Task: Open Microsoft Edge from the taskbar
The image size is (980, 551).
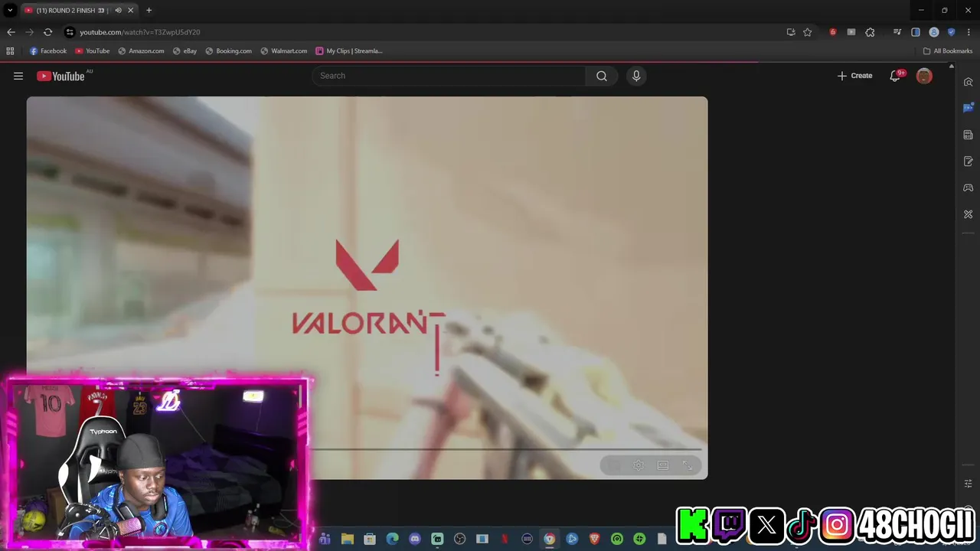Action: click(392, 539)
